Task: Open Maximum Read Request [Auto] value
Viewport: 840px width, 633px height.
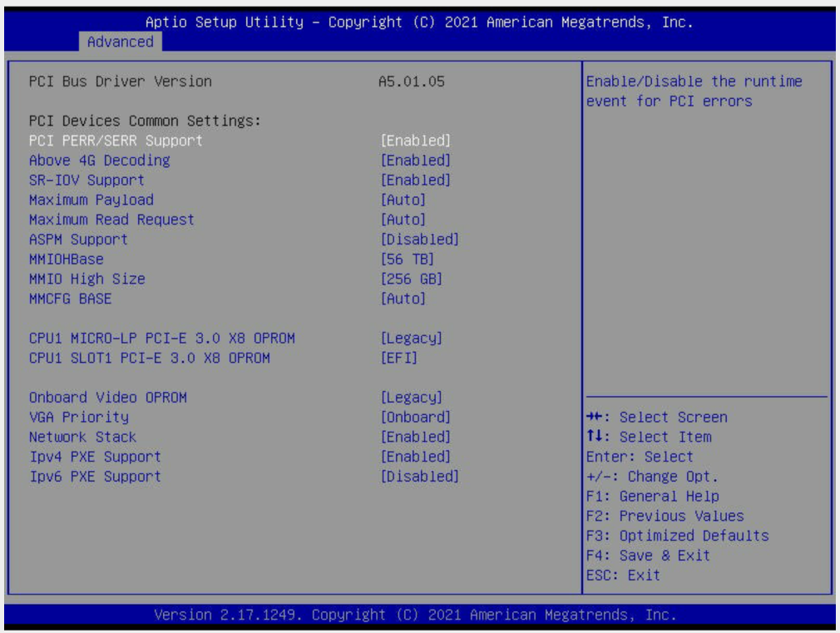Action: click(403, 220)
